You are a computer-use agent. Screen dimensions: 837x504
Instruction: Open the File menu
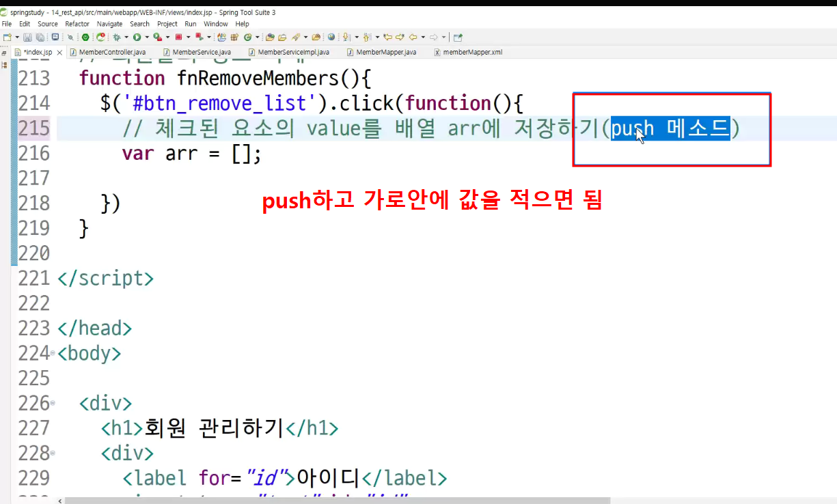coord(7,24)
